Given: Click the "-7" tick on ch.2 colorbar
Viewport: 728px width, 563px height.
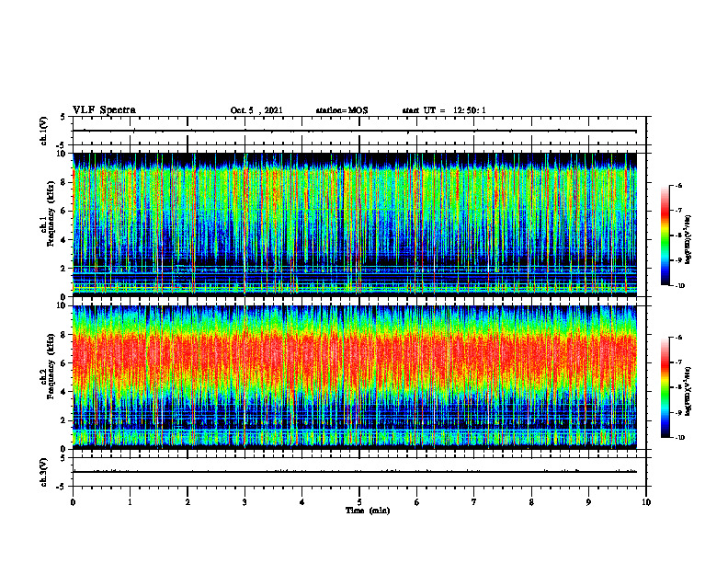Looking at the screenshot, I should [x=678, y=362].
